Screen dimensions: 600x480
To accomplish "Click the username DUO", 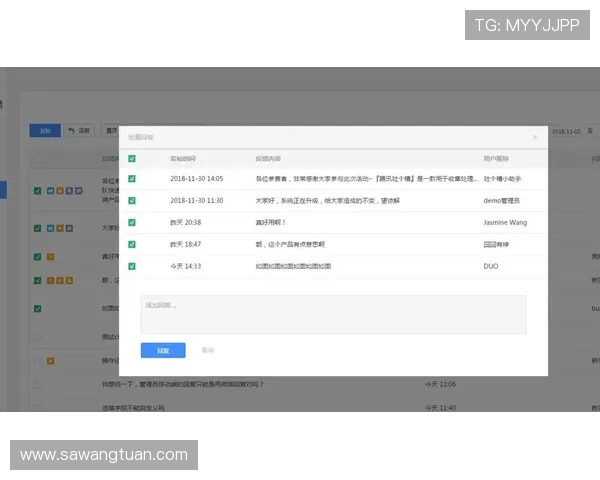I will point(491,266).
